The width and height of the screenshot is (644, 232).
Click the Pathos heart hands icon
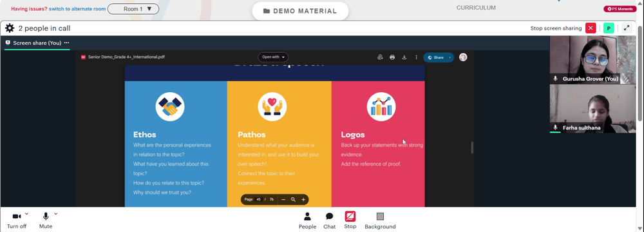tap(272, 106)
